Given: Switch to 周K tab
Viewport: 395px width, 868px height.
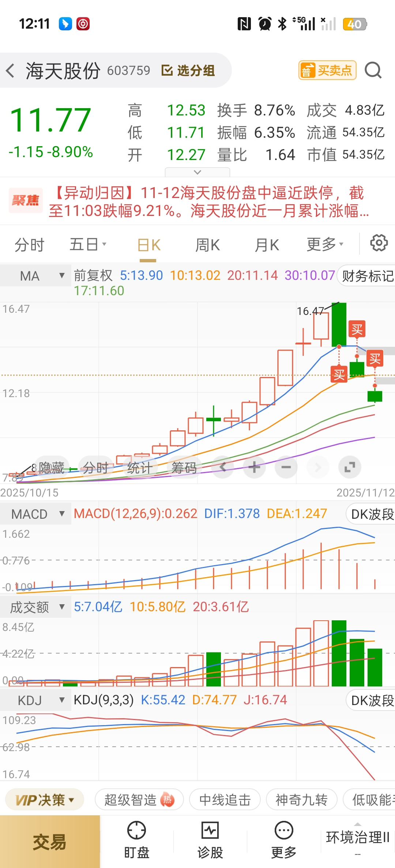Looking at the screenshot, I should tap(207, 245).
